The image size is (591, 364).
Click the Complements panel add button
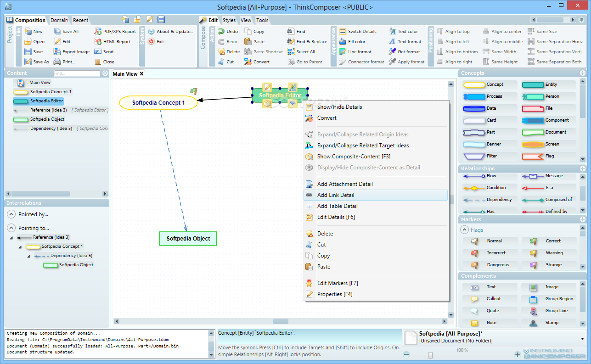(x=583, y=276)
